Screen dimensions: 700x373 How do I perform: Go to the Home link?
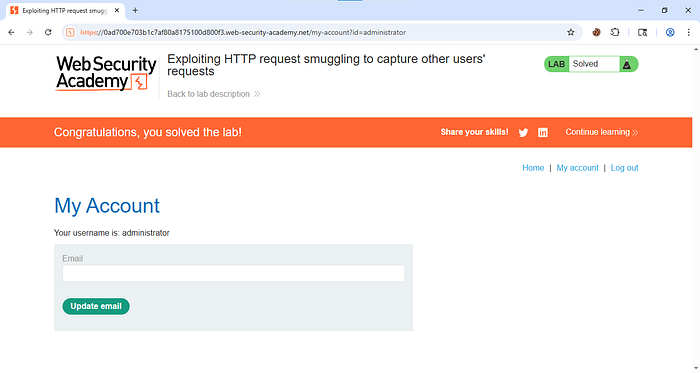(x=533, y=168)
